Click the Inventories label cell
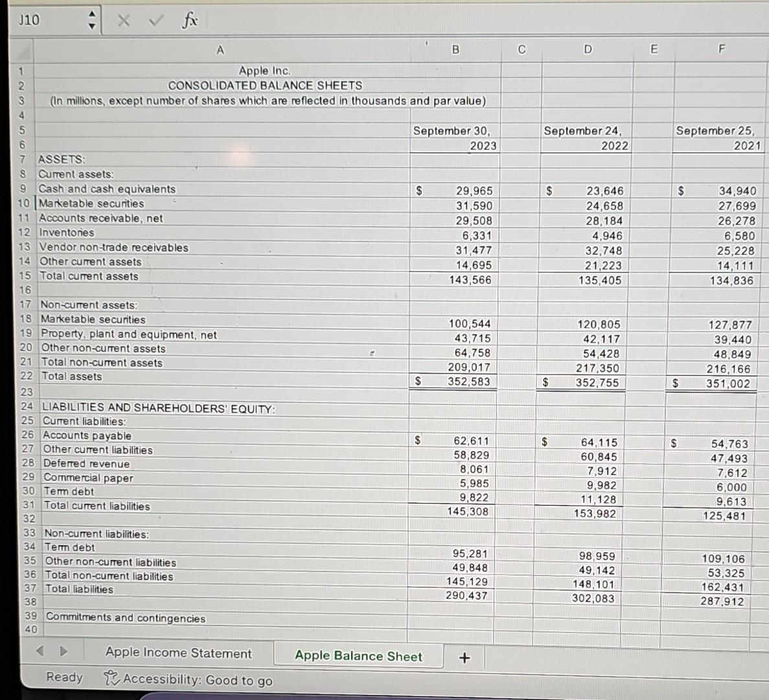This screenshot has height=700, width=769. click(x=67, y=233)
